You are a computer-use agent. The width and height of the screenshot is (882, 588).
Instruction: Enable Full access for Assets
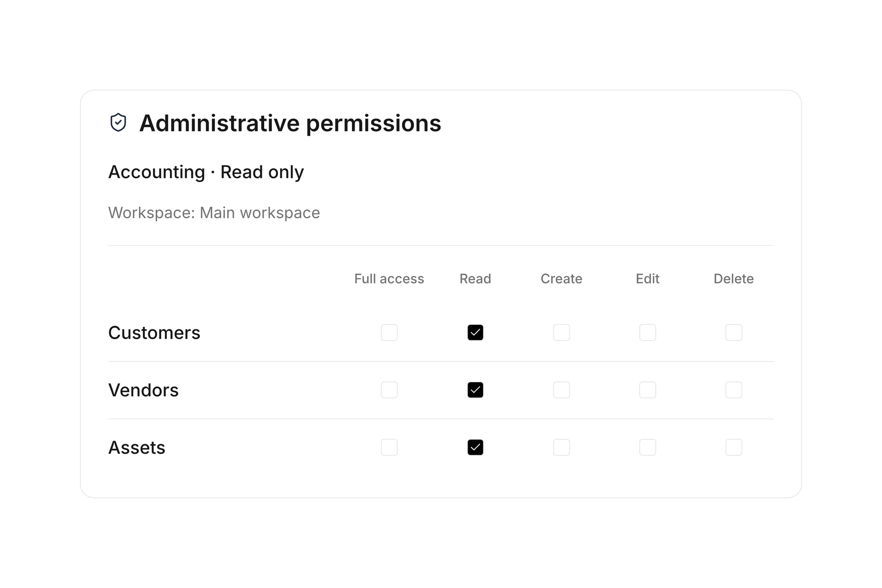pyautogui.click(x=389, y=447)
